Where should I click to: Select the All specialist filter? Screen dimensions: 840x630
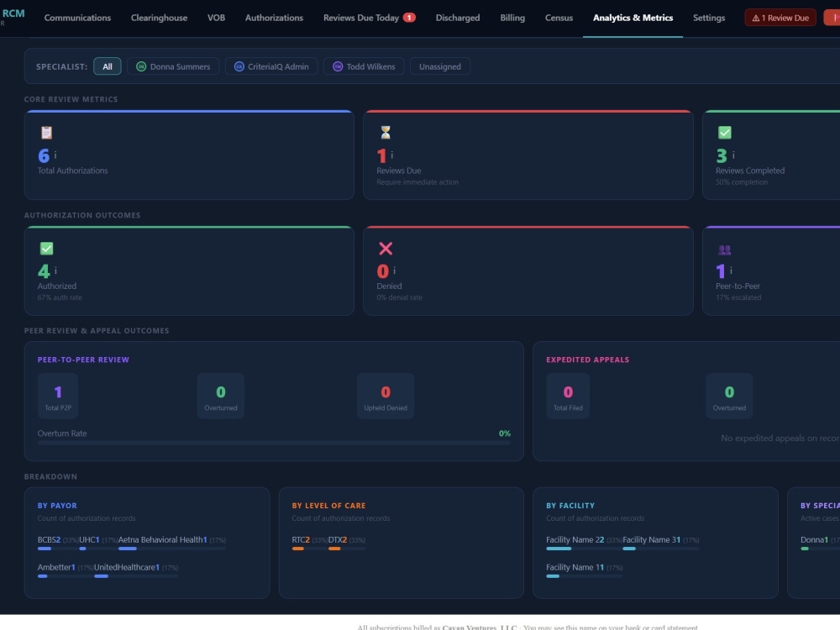coord(108,66)
